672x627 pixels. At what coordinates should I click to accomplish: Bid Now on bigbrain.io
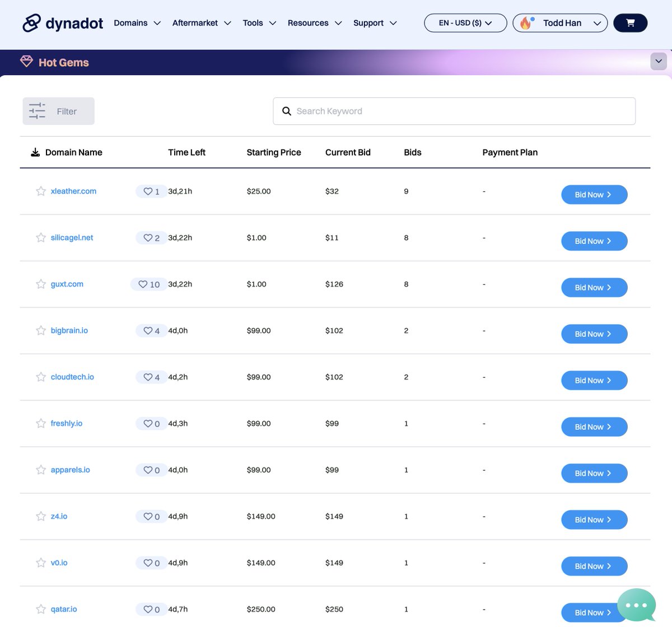pos(594,334)
